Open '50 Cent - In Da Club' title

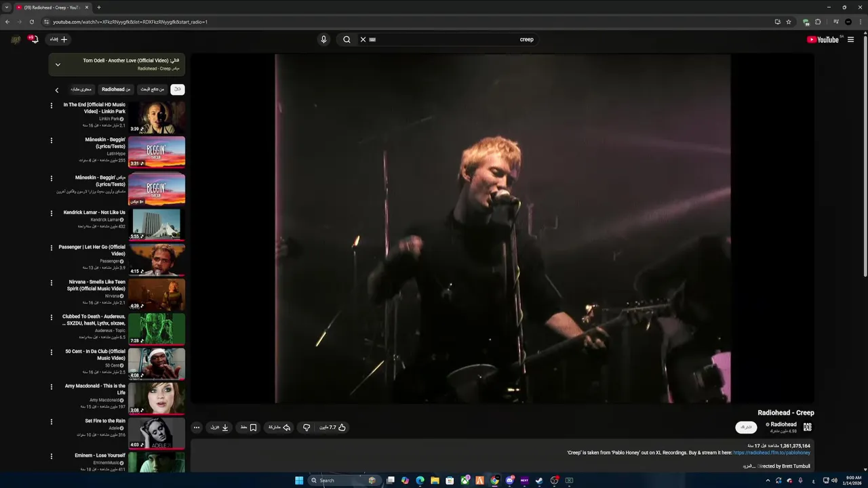[95, 354]
